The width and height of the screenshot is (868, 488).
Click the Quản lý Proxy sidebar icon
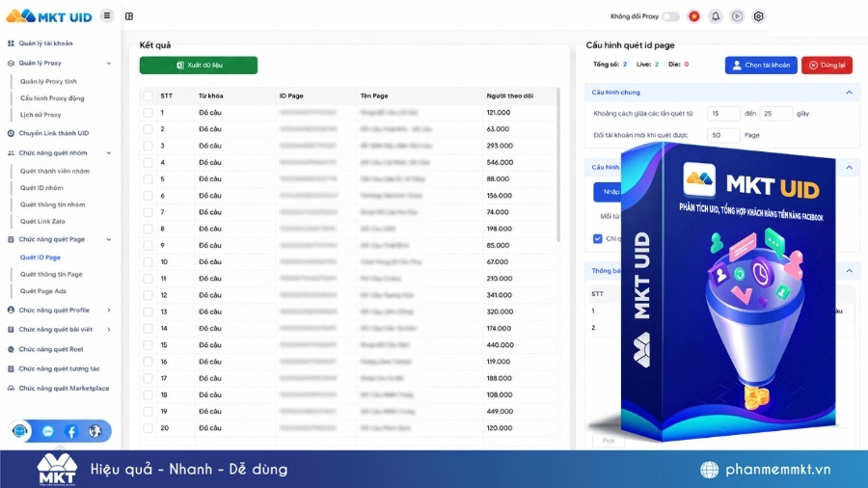pyautogui.click(x=11, y=63)
